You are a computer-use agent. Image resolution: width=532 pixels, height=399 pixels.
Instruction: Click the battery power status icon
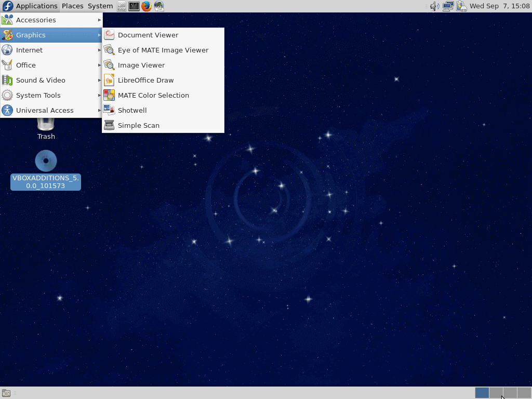[461, 6]
